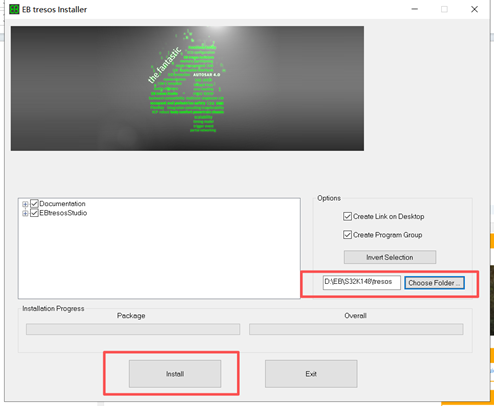This screenshot has width=494, height=406.
Task: Click the EB tresos Installer title icon
Action: 14,9
